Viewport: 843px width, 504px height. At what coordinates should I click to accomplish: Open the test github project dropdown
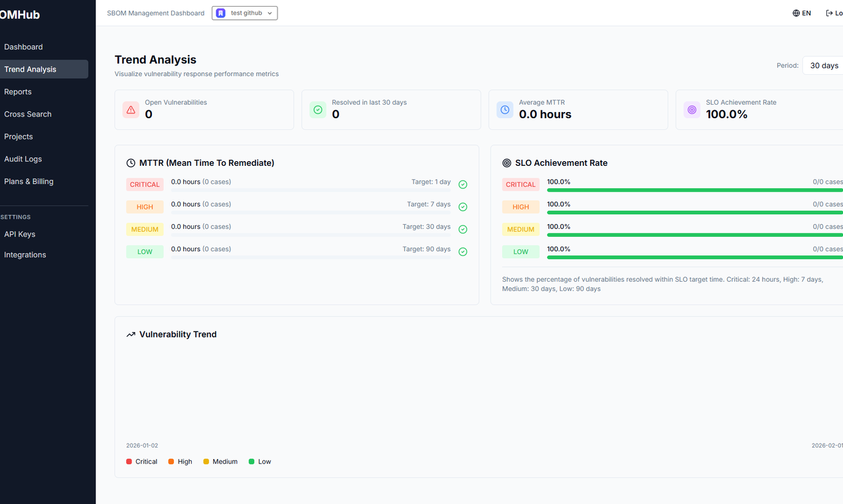click(244, 13)
